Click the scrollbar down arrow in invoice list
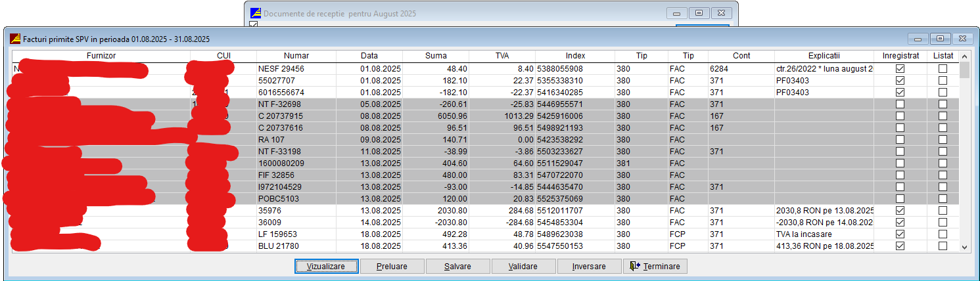The height and width of the screenshot is (281, 980). point(965,247)
